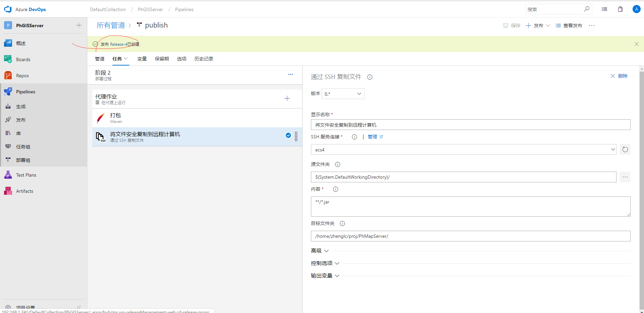Click 删除 to remove the task
The width and height of the screenshot is (644, 313).
(x=619, y=76)
